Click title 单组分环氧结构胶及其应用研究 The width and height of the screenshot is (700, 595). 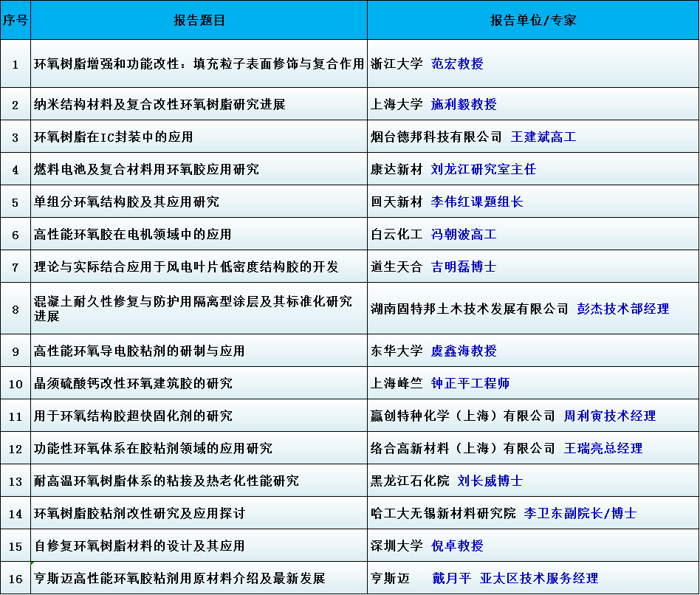click(x=126, y=202)
